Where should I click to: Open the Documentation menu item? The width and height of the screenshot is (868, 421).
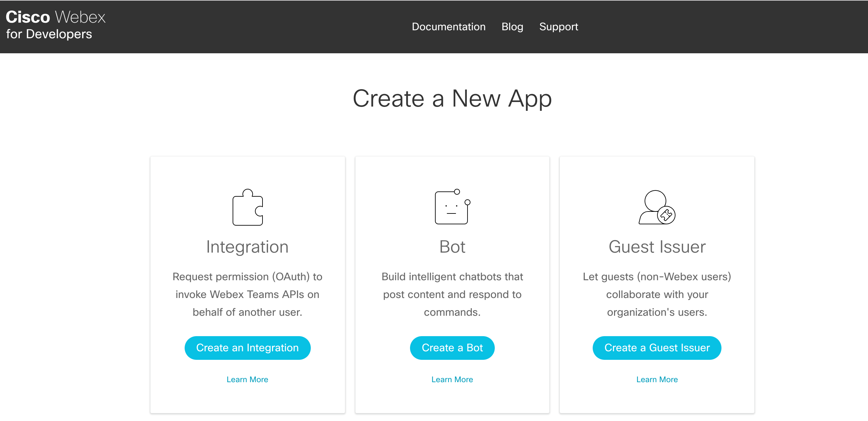(448, 27)
